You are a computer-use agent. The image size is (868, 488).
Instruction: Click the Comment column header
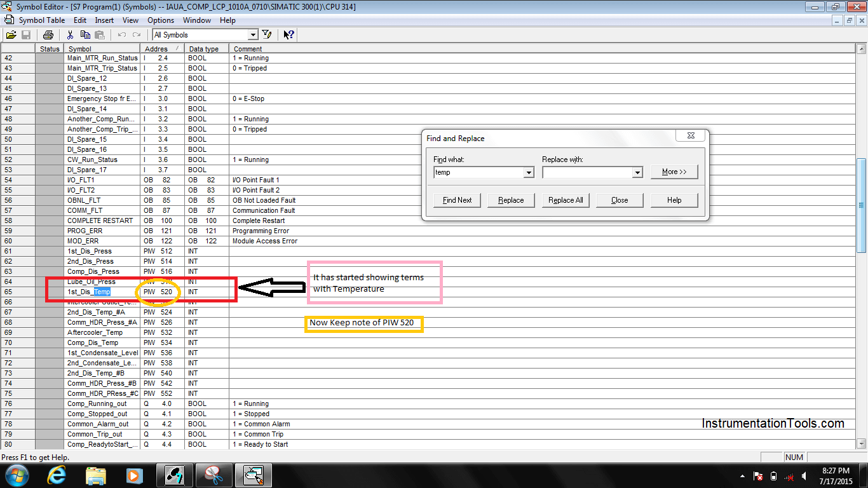click(x=543, y=49)
